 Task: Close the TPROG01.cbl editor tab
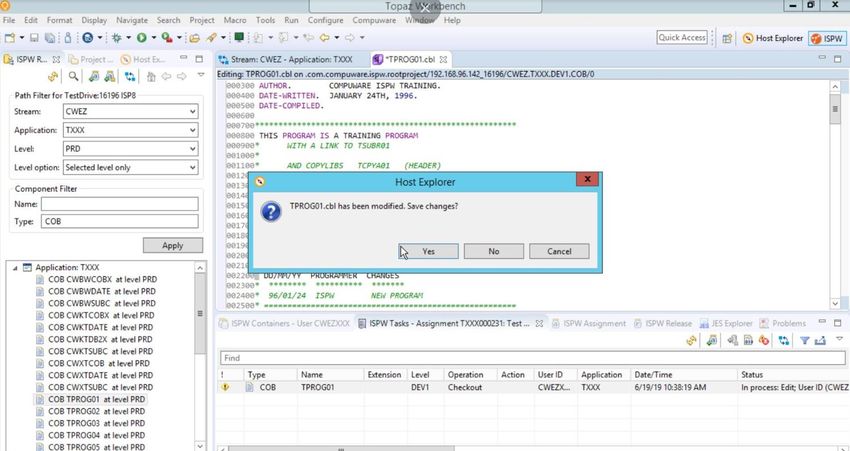tap(443, 60)
